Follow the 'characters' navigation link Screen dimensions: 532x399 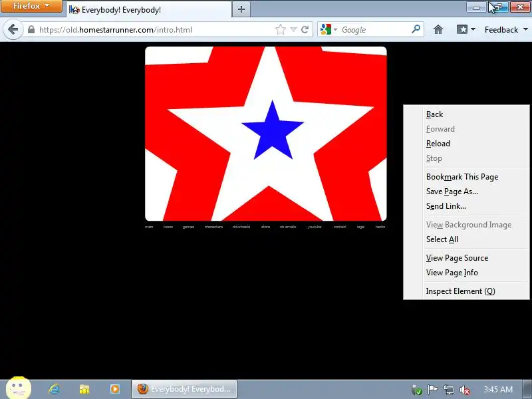(x=213, y=227)
